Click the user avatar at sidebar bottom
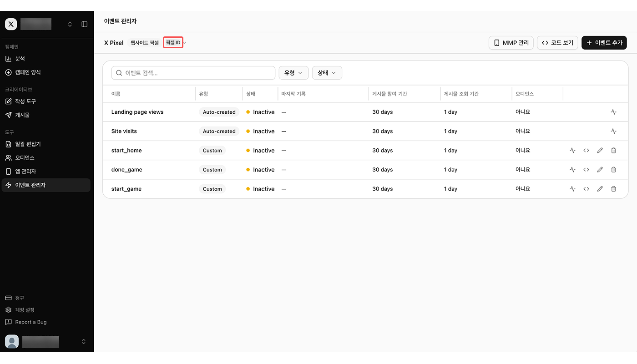This screenshot has height=364, width=637. pos(12,341)
